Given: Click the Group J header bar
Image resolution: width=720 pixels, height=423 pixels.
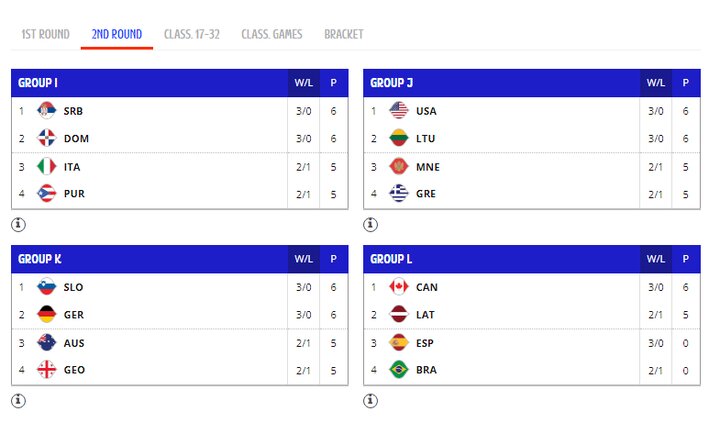Looking at the screenshot, I should (500, 83).
